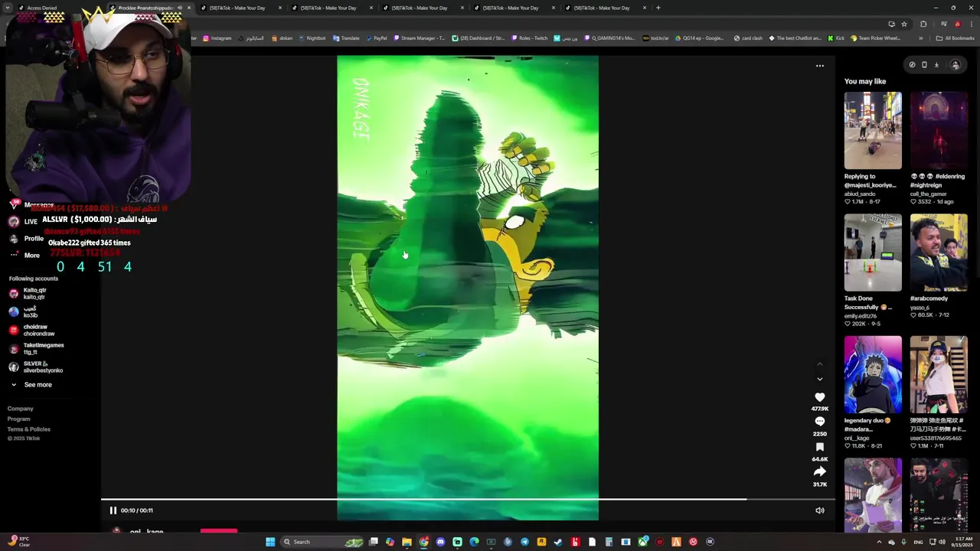Pause the video playback
980x551 pixels.
(x=113, y=510)
